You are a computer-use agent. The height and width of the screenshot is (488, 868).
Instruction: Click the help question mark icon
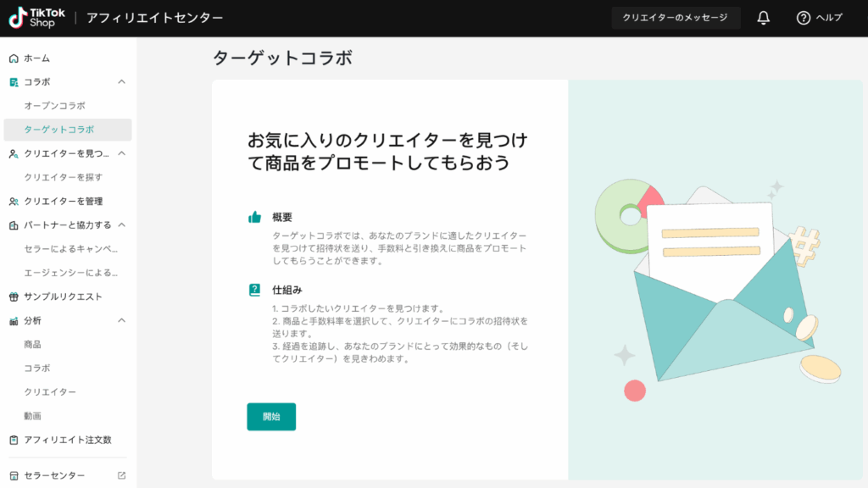[x=804, y=18]
